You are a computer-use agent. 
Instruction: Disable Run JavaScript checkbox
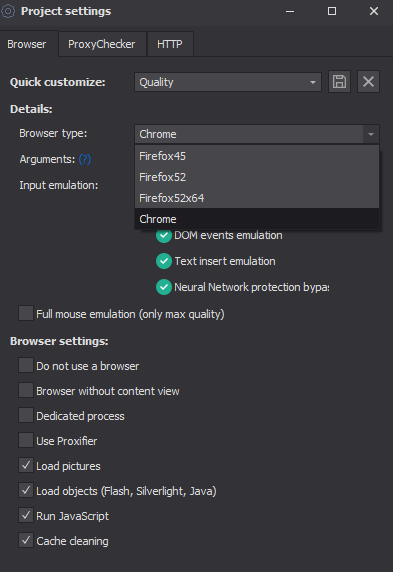[26, 515]
